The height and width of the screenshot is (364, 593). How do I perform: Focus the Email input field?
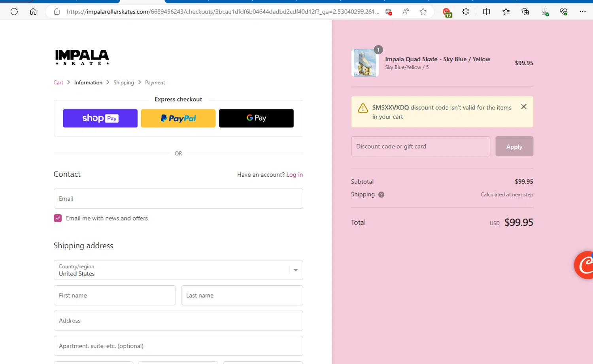pyautogui.click(x=178, y=198)
